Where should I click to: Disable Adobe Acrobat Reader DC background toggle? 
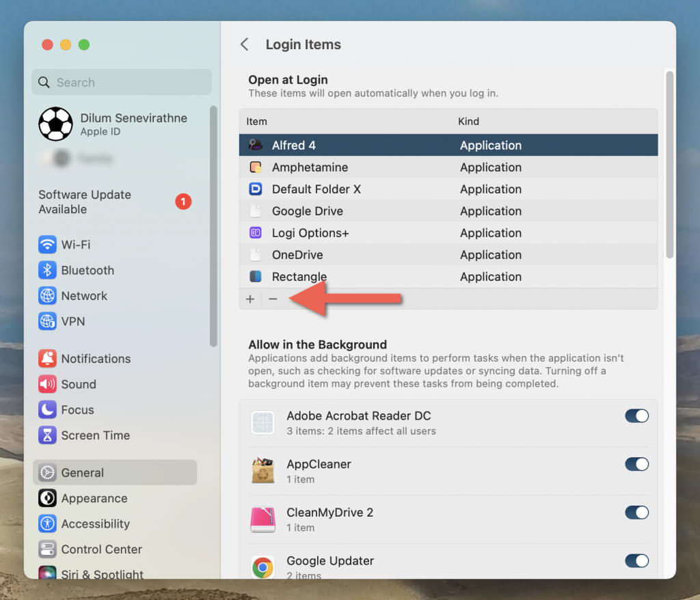pos(636,415)
